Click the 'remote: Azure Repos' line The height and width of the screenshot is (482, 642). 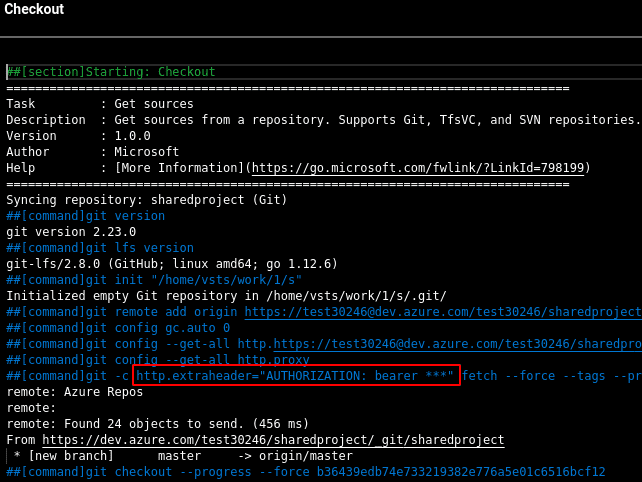click(x=75, y=392)
